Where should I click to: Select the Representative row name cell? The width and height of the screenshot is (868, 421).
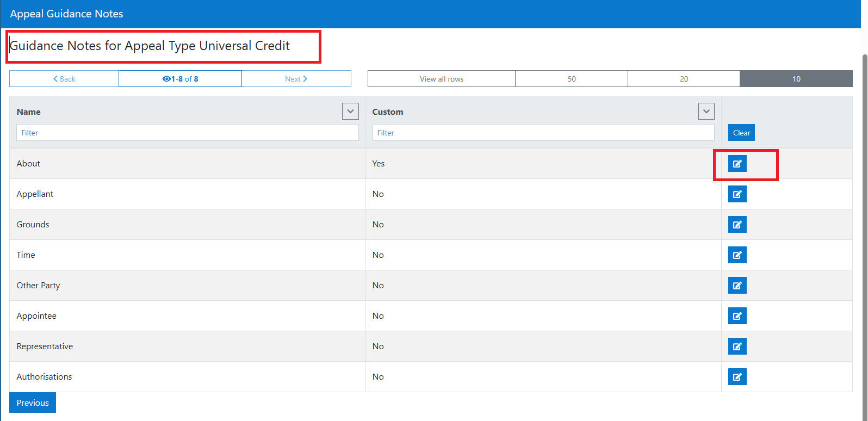tap(188, 346)
